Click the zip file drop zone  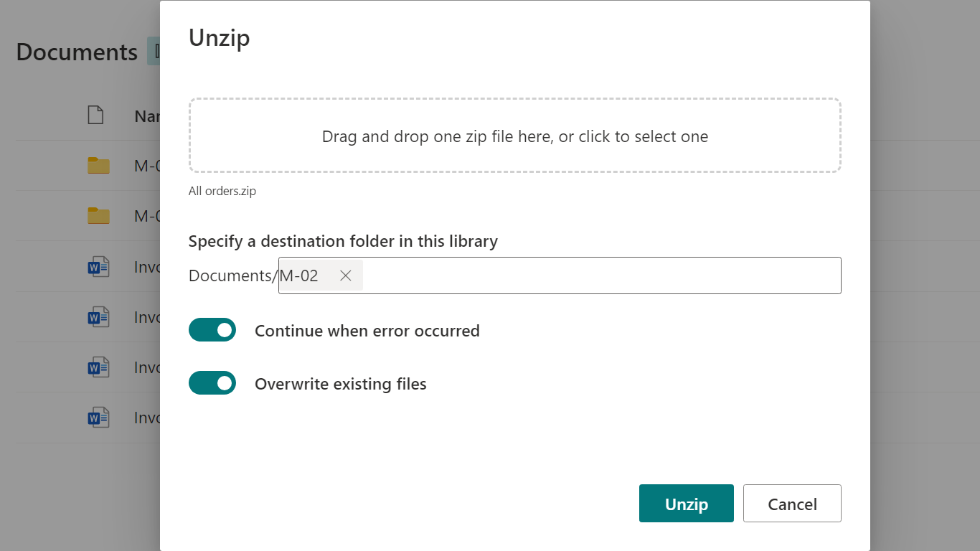(514, 136)
